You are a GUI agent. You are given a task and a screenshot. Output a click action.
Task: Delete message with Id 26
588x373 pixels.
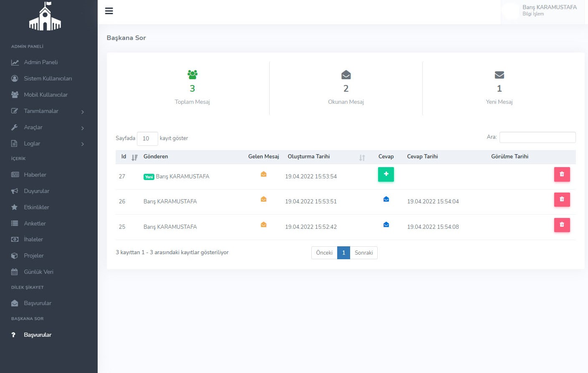[562, 200]
